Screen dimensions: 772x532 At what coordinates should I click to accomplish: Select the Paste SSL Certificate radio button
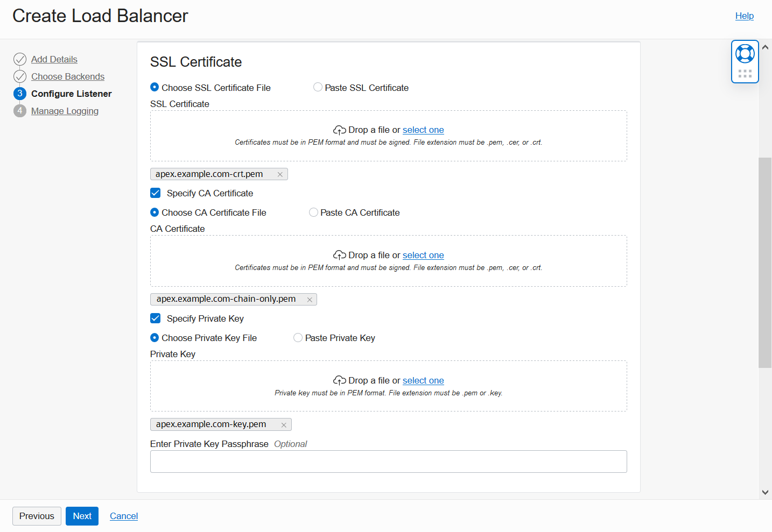click(x=318, y=87)
